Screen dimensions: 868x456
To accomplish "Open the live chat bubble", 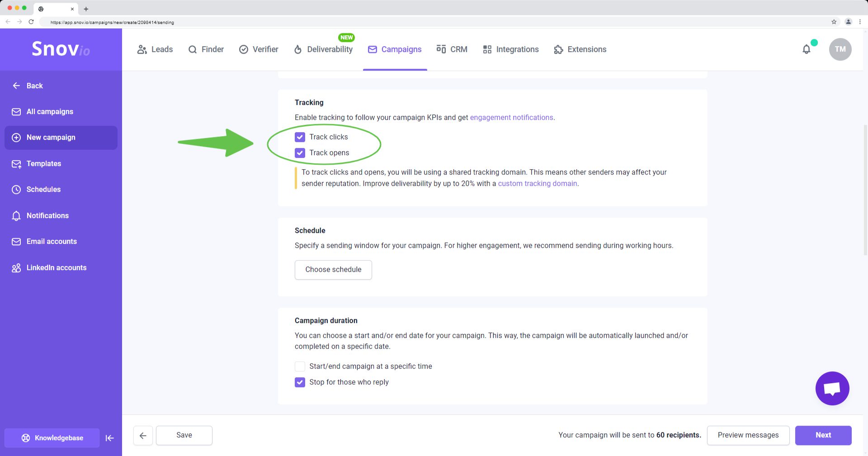I will (832, 389).
